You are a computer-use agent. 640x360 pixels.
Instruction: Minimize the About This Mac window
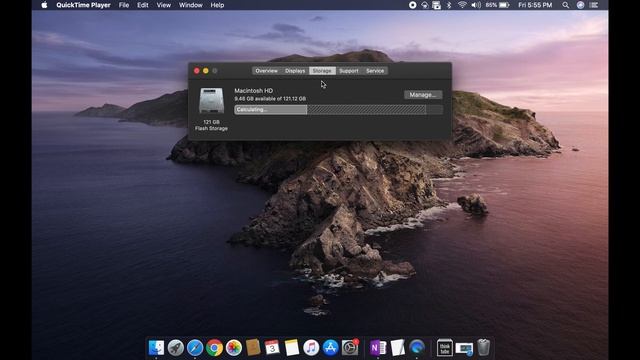[206, 71]
